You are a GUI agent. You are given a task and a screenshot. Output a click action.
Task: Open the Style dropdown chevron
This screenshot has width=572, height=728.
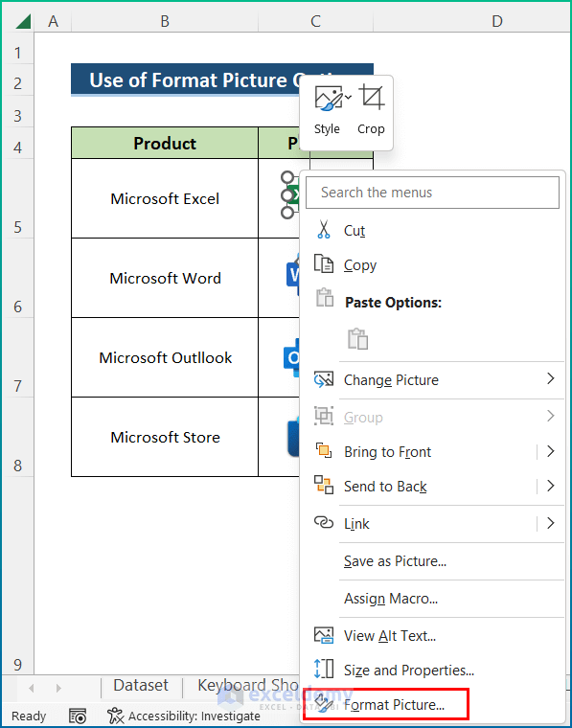pos(348,98)
